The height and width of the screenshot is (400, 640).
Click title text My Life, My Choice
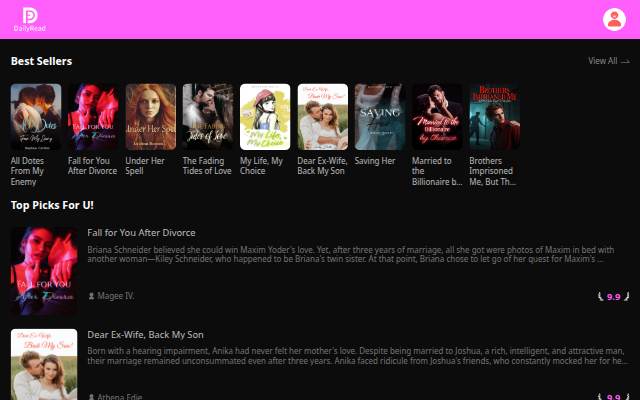pos(261,166)
